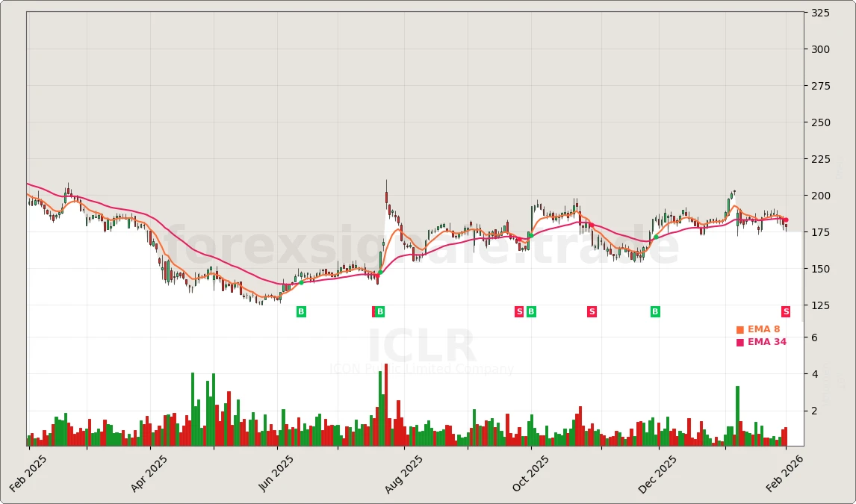856x504 pixels.
Task: Click the Dec 2025 date axis label
Action: click(x=657, y=475)
